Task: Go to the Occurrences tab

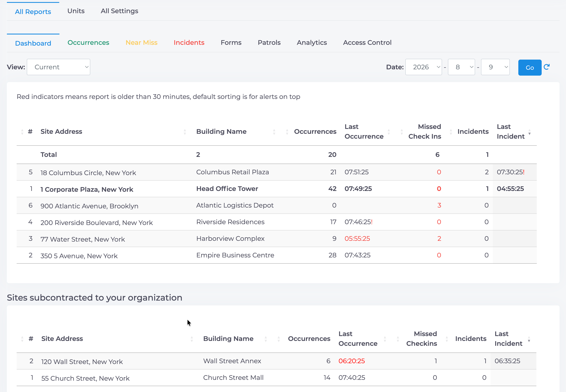Action: 88,43
